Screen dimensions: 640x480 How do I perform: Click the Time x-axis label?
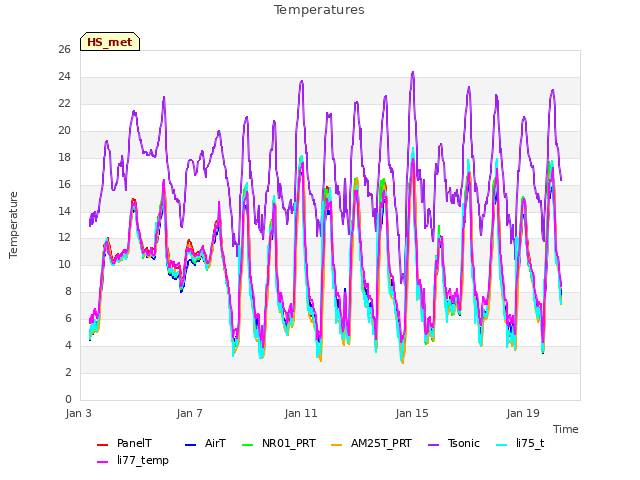pyautogui.click(x=566, y=429)
